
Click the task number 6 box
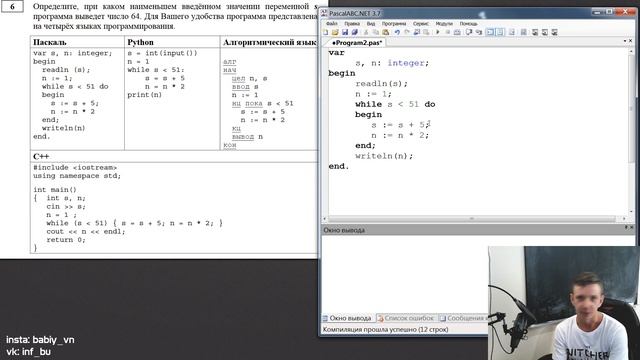click(x=12, y=6)
